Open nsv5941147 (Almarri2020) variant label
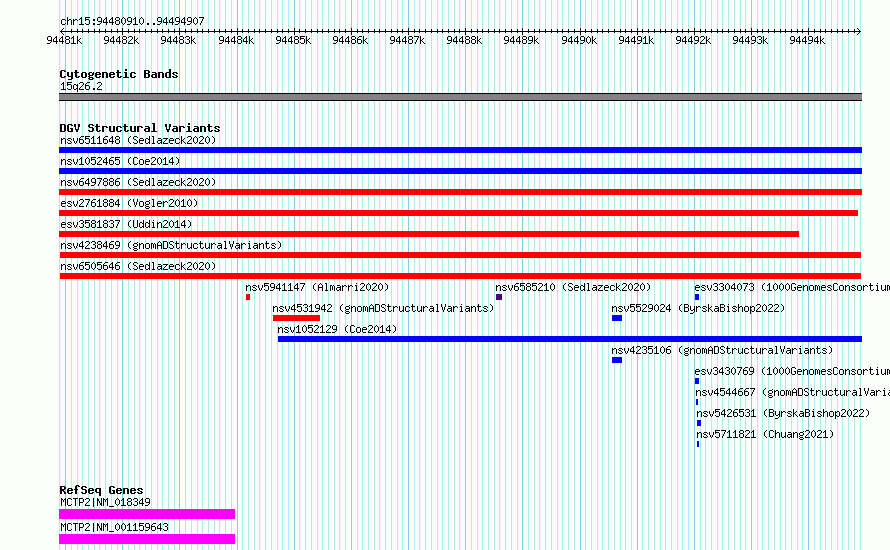The image size is (890, 550). pos(317,287)
